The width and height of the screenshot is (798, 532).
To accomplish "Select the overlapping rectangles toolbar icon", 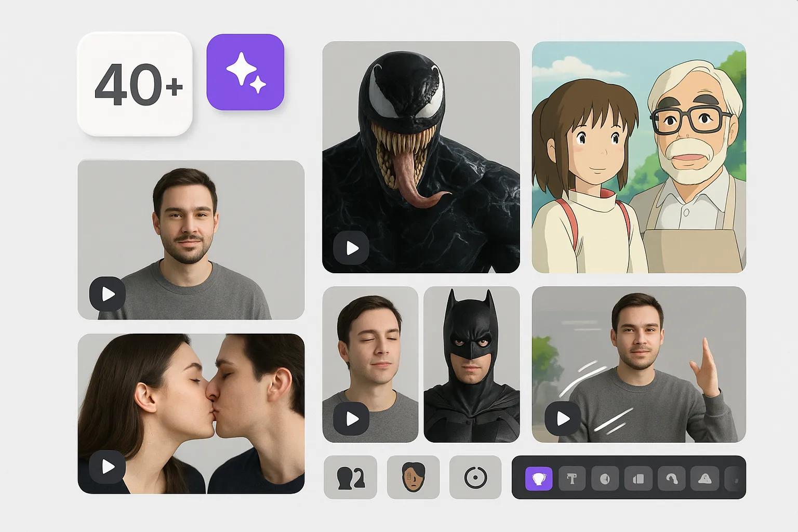I will 639,478.
